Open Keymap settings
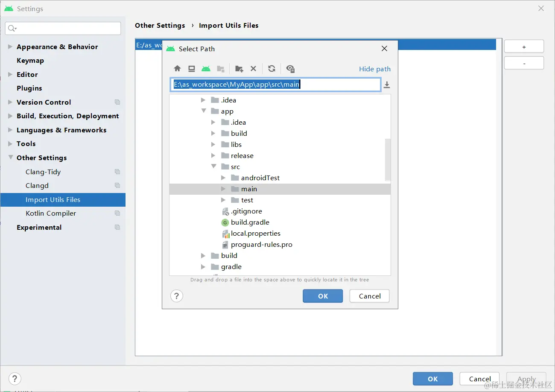Screen dimensions: 555x392 pos(30,61)
